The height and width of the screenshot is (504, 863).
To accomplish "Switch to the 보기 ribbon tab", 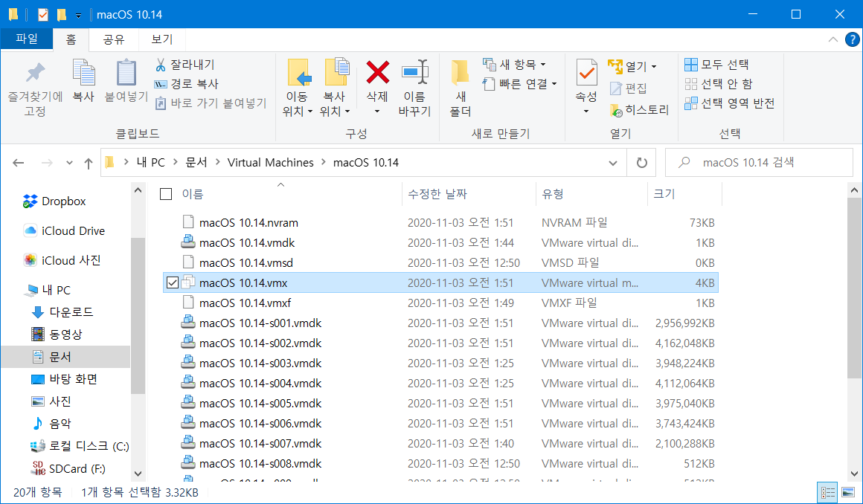I will coord(162,39).
